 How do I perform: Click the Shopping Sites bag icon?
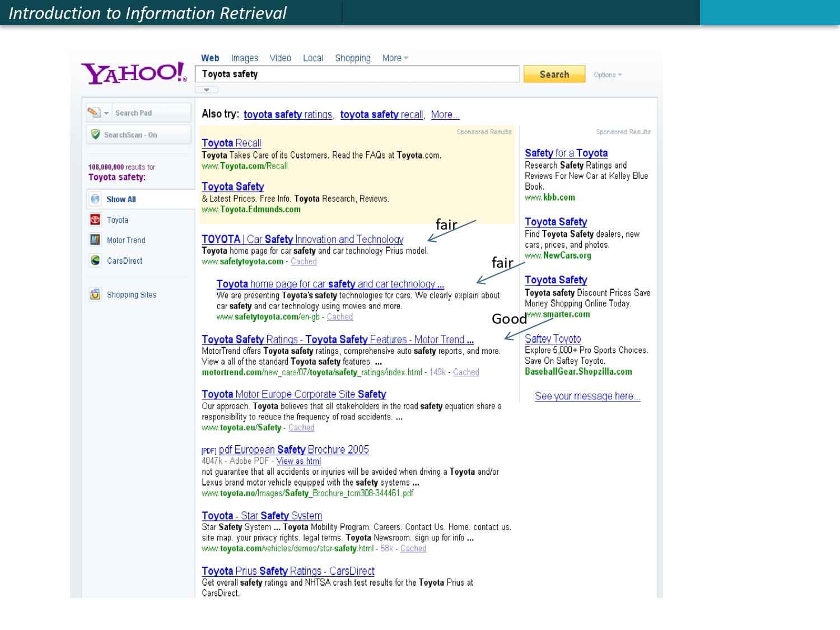(x=95, y=295)
